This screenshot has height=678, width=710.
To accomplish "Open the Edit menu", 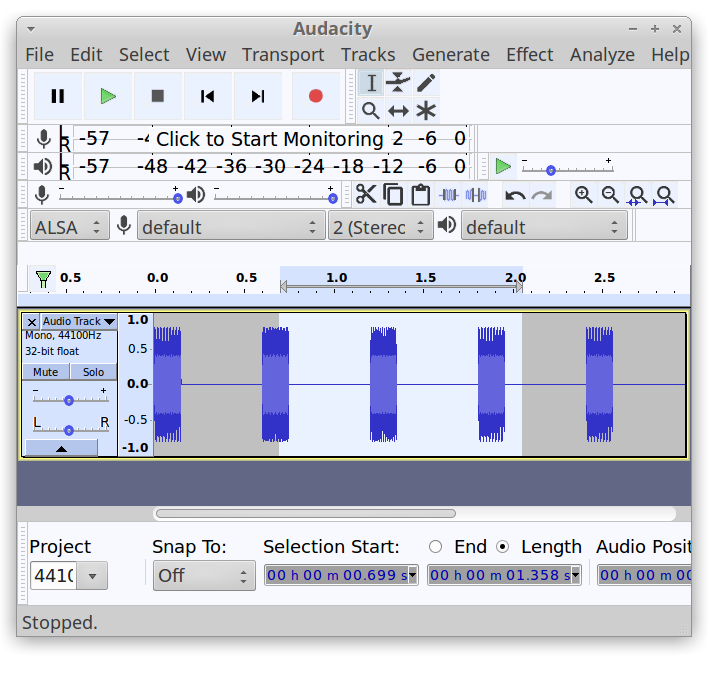I will 86,55.
